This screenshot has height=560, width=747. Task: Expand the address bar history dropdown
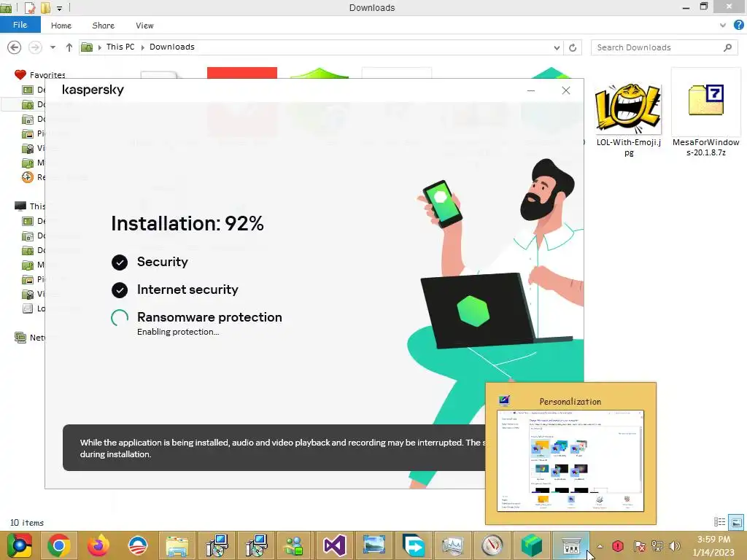click(557, 47)
